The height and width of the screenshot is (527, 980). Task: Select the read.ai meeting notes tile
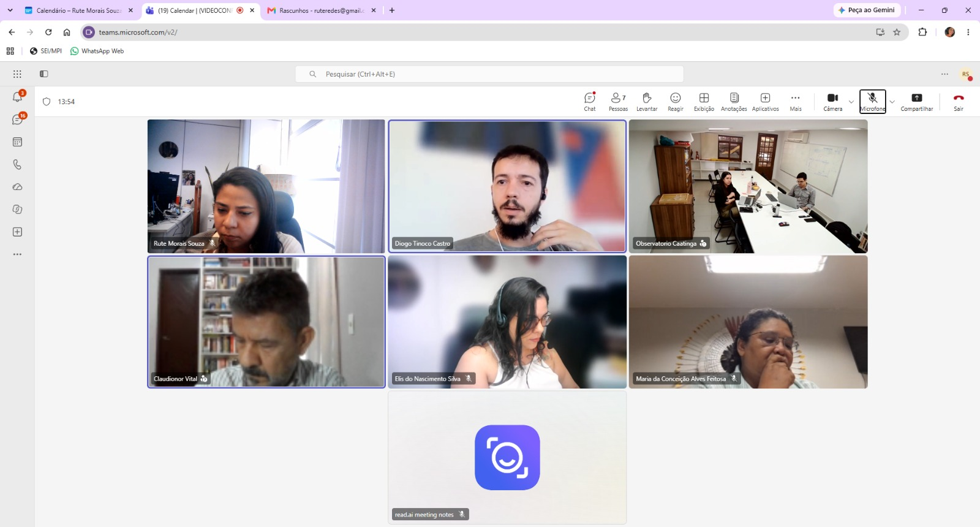(x=507, y=457)
